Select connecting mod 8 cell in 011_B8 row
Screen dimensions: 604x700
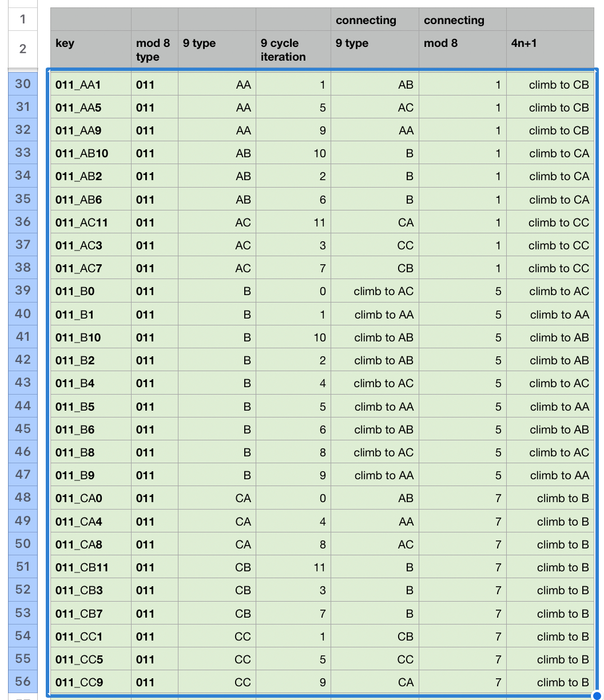tap(462, 453)
